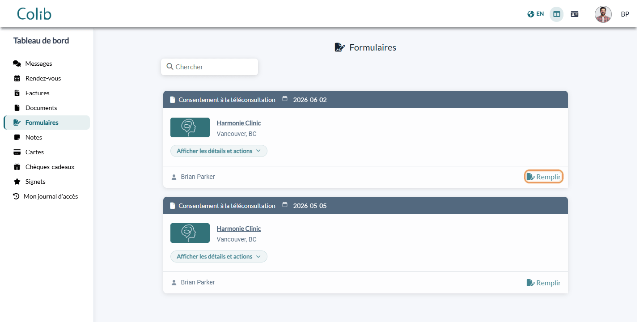Click the Formulaires page heading
The width and height of the screenshot is (644, 322).
pyautogui.click(x=373, y=47)
